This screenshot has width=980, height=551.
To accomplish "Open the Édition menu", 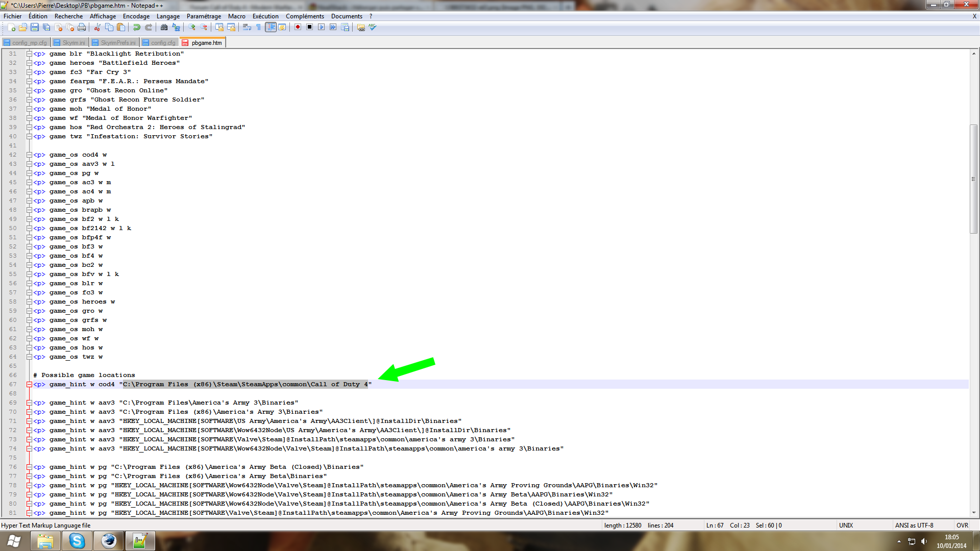I will tap(38, 16).
